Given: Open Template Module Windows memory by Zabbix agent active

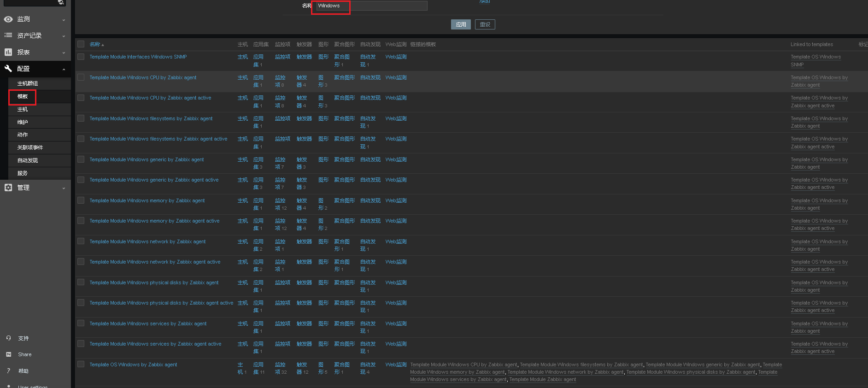Looking at the screenshot, I should coord(154,221).
